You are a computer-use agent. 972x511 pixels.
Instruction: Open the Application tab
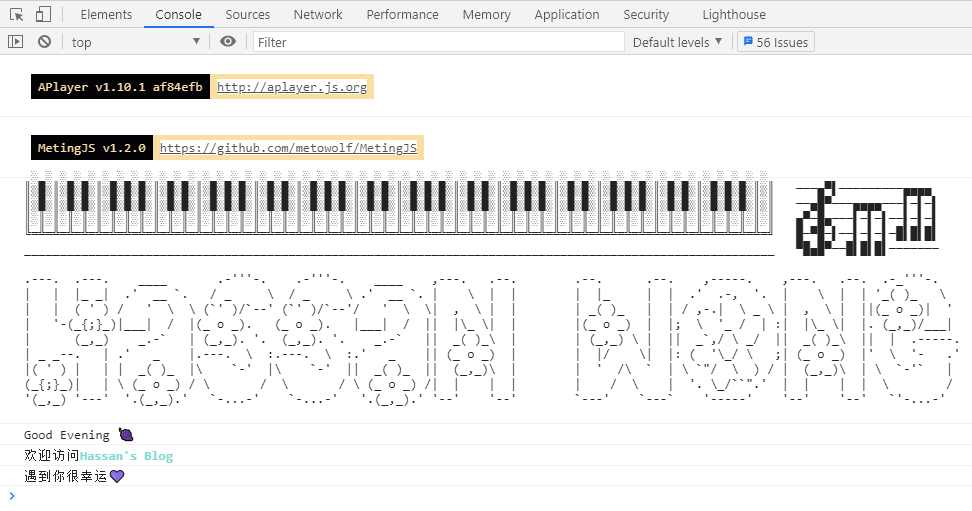coord(567,14)
